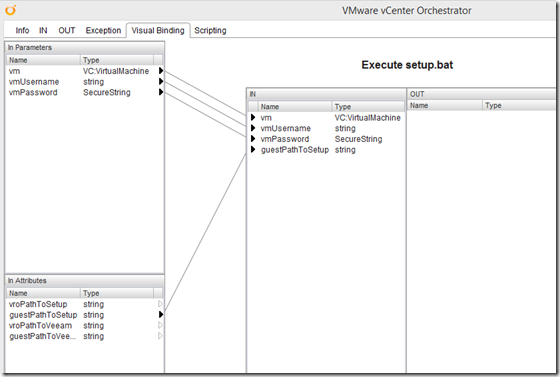The height and width of the screenshot is (377, 560).
Task: Click filled arrow beside guestPathToSetup attribute
Action: pos(161,315)
